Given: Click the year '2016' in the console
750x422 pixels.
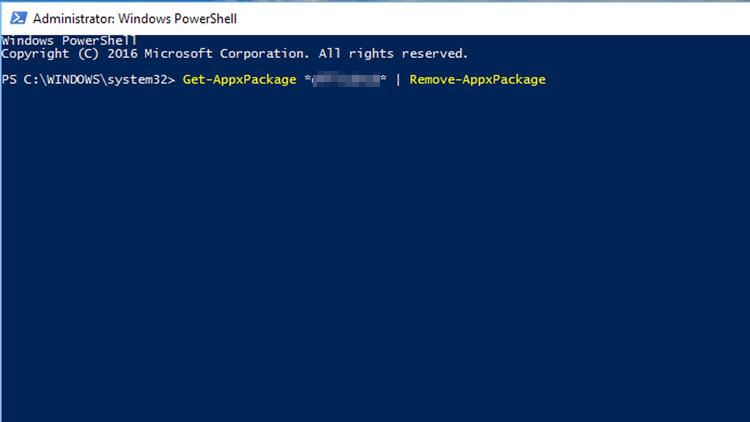Looking at the screenshot, I should 122,54.
